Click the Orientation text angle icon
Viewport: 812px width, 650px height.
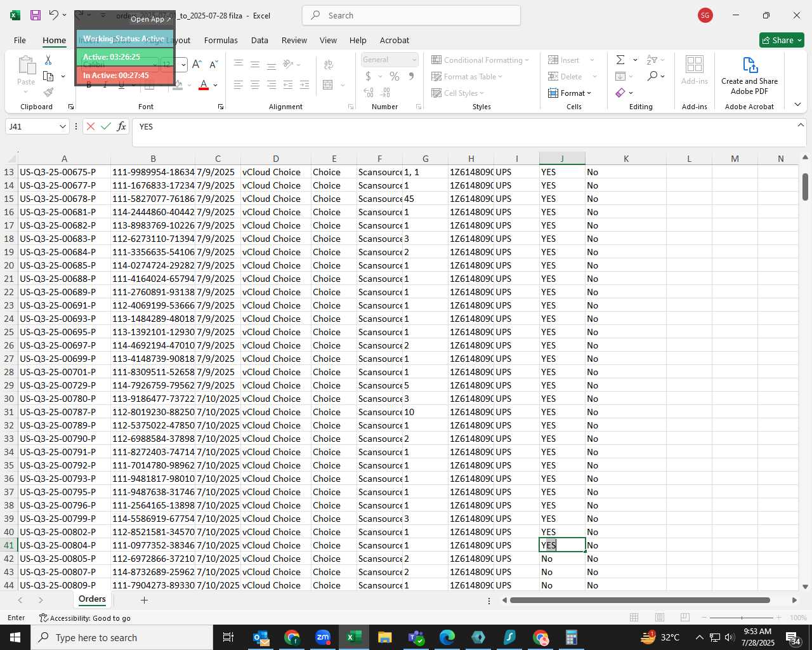click(288, 64)
